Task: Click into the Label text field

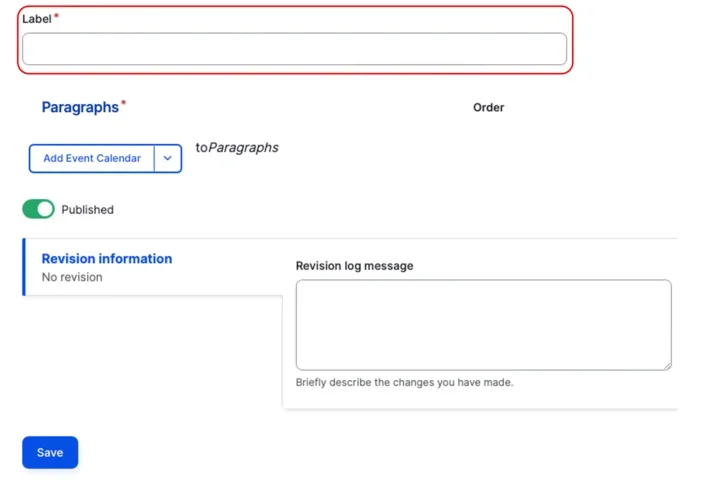Action: point(294,49)
